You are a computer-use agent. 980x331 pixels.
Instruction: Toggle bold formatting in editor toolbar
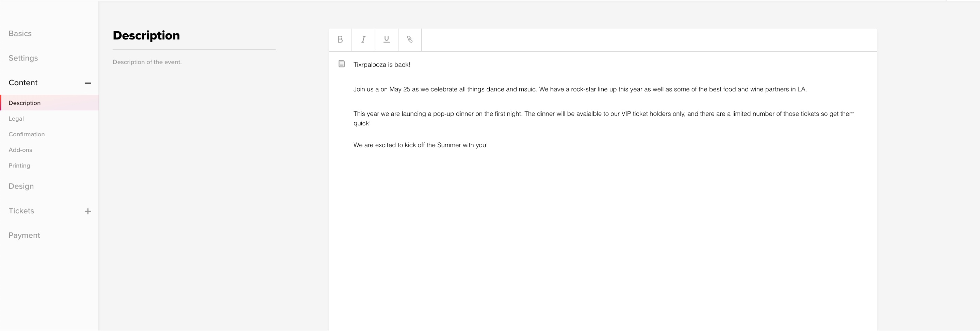(340, 39)
